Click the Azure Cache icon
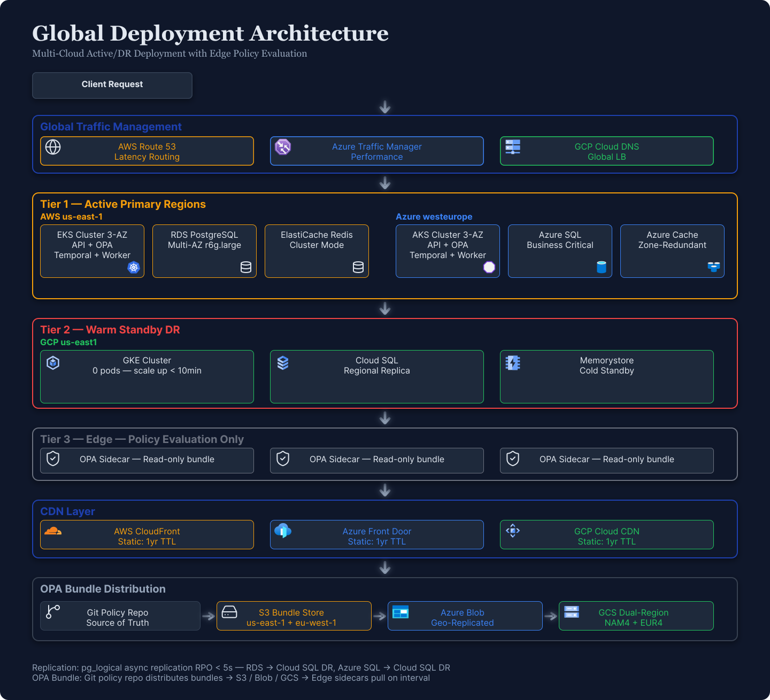The width and height of the screenshot is (770, 700). tap(714, 267)
